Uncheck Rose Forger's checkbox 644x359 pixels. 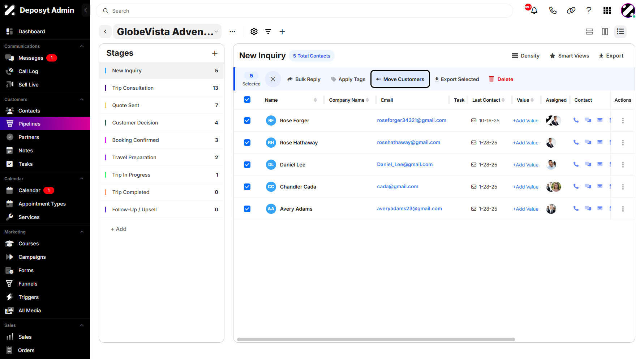tap(247, 121)
